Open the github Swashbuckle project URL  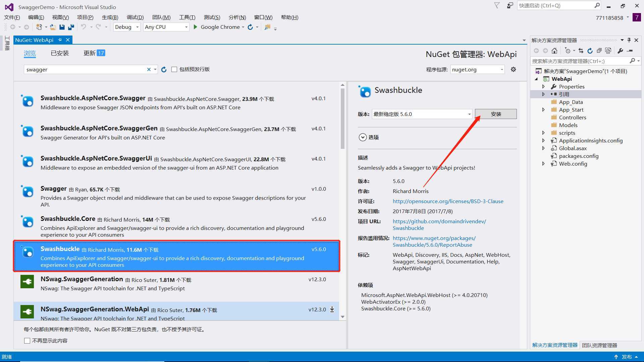coord(439,225)
